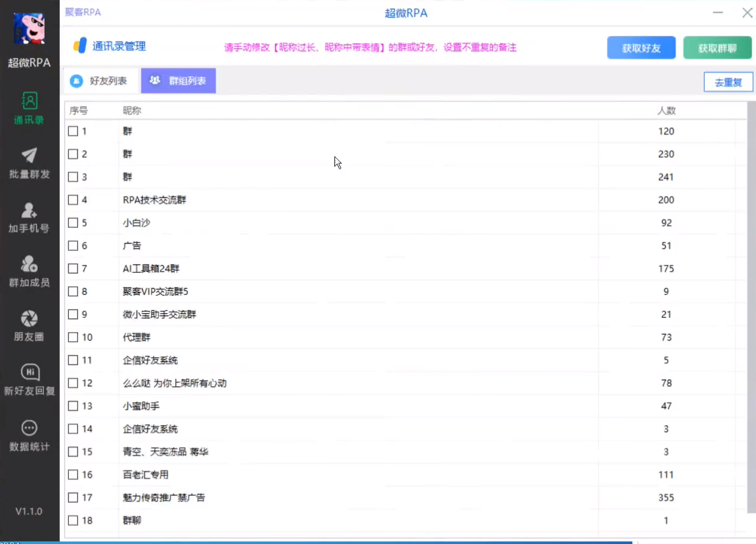Image resolution: width=756 pixels, height=544 pixels.
Task: Click the Peppa Pig avatar image
Action: [x=29, y=28]
